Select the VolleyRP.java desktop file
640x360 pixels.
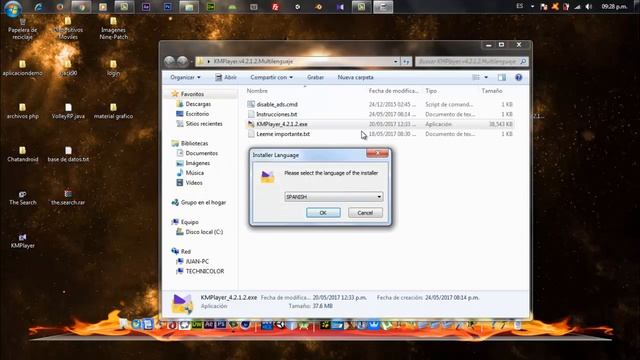tap(68, 111)
